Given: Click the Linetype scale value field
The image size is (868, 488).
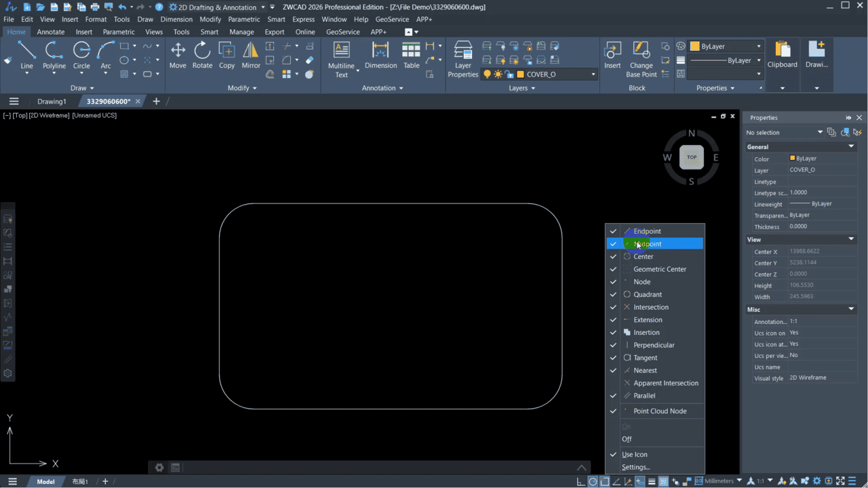Looking at the screenshot, I should (823, 192).
